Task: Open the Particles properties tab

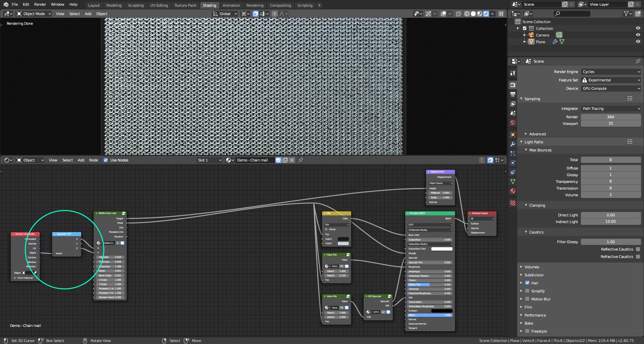Action: (x=513, y=153)
